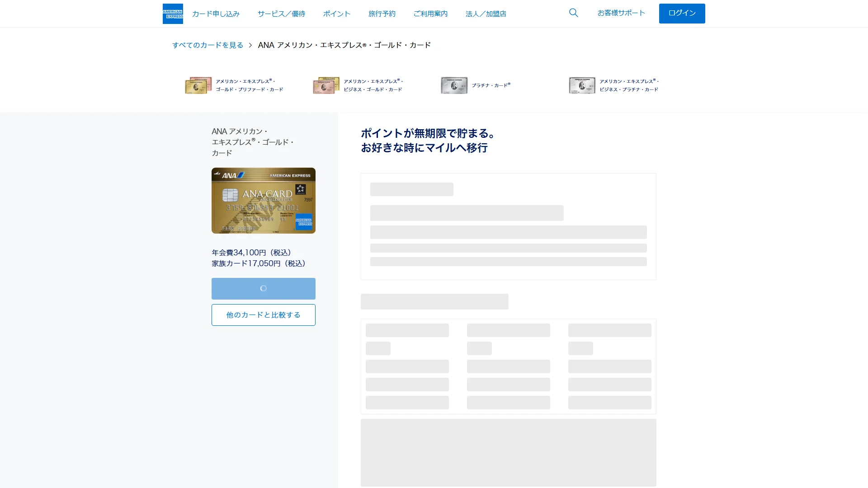Click the loading apply button with spinner
The image size is (868, 488).
pyautogui.click(x=264, y=289)
